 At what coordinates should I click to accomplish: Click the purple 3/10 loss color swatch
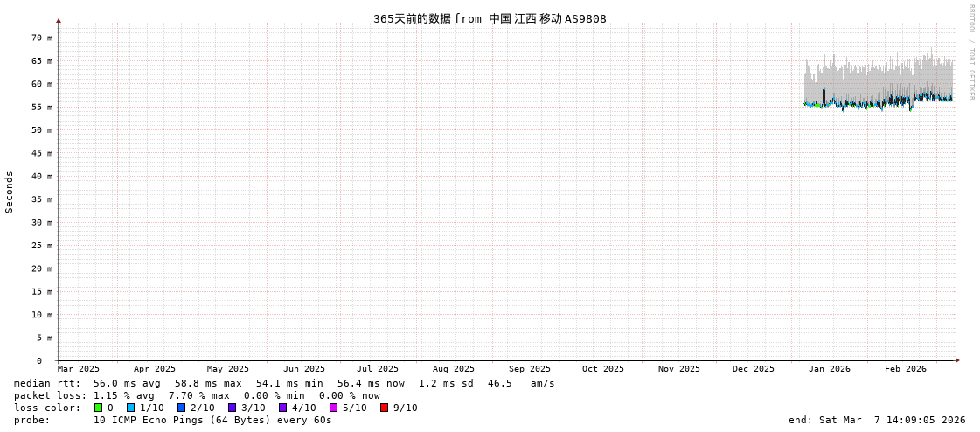pos(233,408)
